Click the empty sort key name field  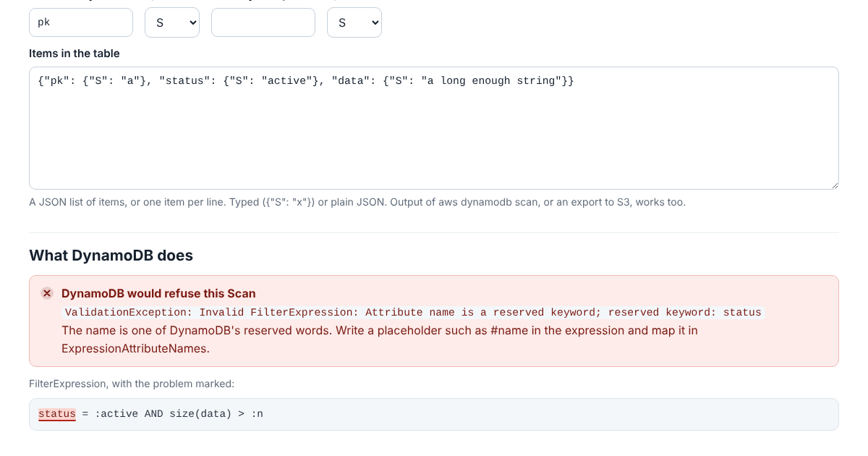click(263, 22)
